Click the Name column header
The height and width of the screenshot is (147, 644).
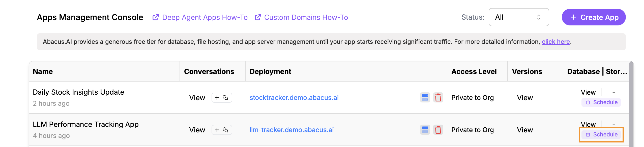pyautogui.click(x=43, y=71)
